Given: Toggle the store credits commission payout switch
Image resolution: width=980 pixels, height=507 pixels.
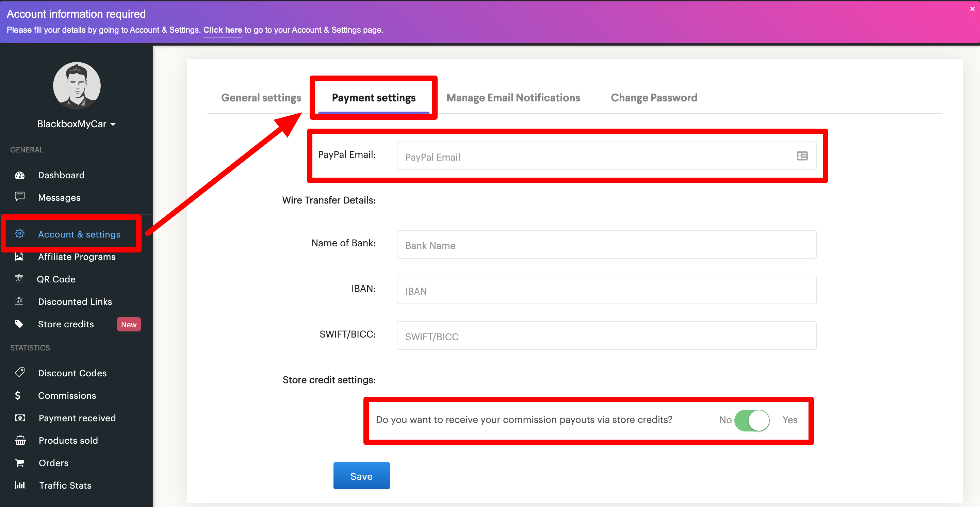Looking at the screenshot, I should 752,420.
